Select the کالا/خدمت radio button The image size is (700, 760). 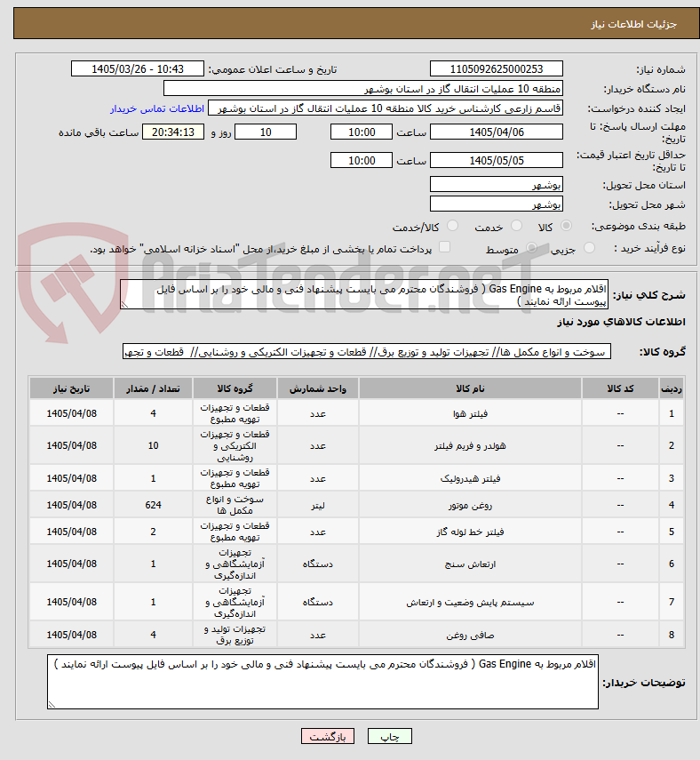[x=452, y=226]
